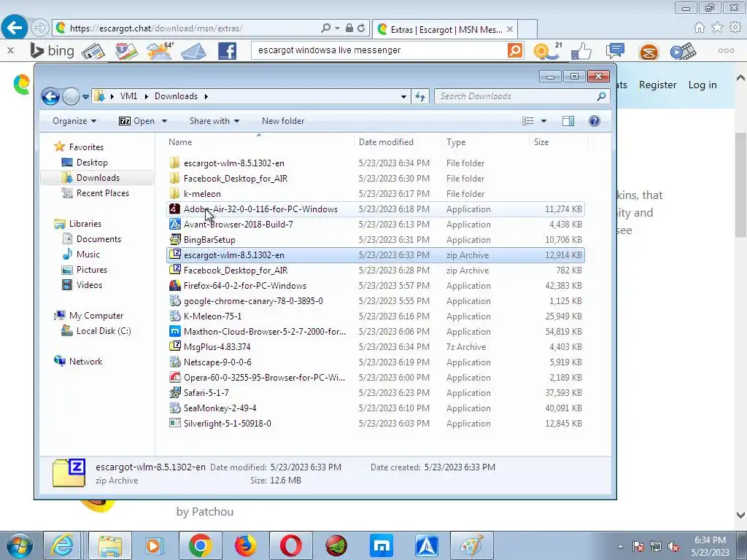Open the Organize dropdown menu
The height and width of the screenshot is (560, 747).
[x=74, y=121]
